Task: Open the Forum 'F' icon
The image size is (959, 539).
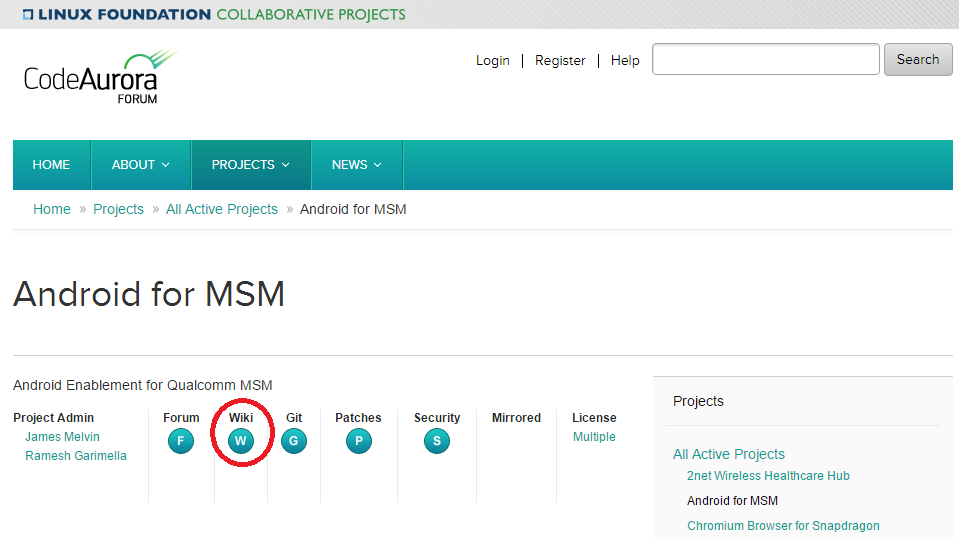Action: pos(180,441)
